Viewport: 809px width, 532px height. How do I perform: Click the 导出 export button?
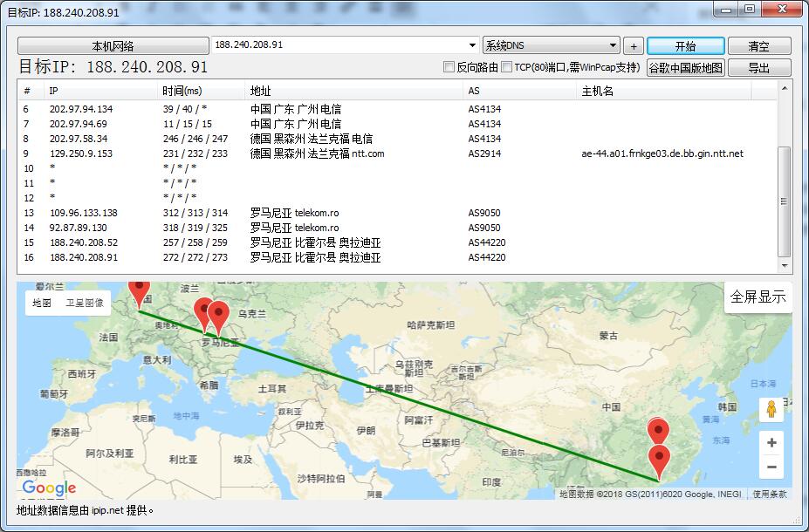tap(758, 68)
